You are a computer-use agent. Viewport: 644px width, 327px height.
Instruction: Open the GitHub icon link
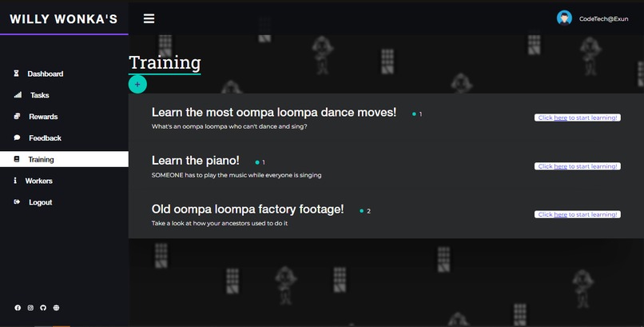click(43, 308)
